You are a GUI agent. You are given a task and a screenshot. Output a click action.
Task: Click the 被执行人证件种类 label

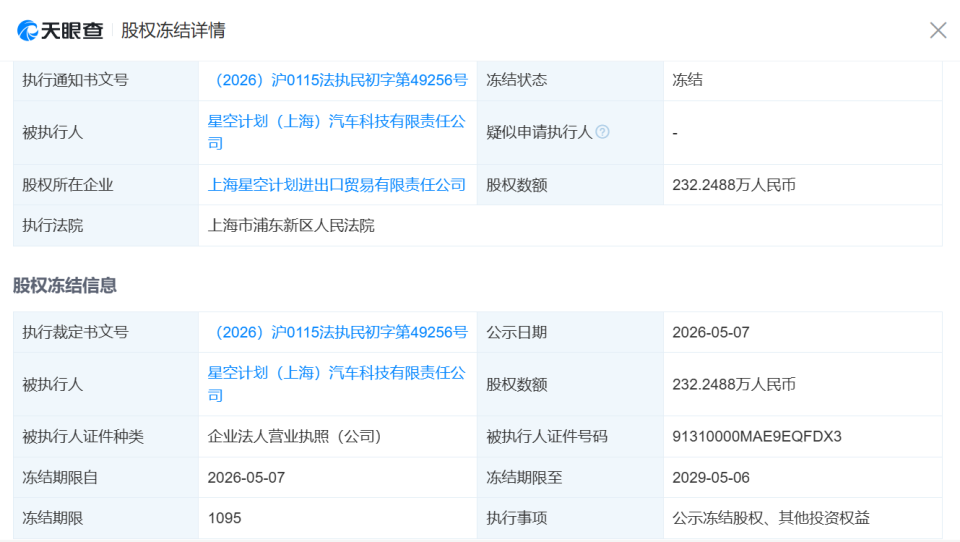tap(83, 437)
